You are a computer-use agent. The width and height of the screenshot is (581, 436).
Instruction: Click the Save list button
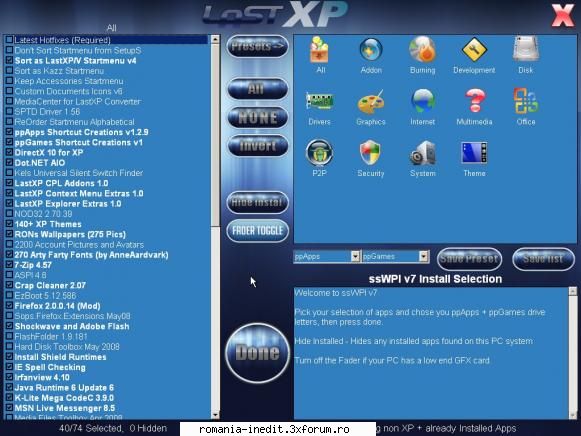(x=543, y=259)
